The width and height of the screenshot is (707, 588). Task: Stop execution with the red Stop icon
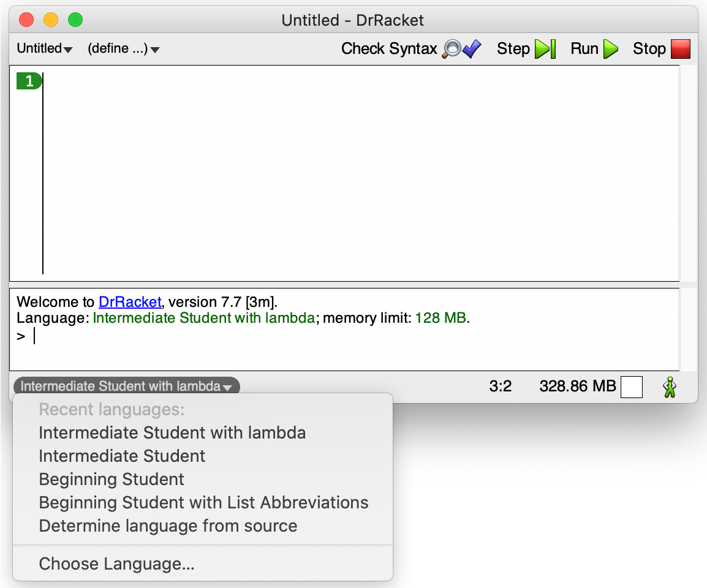point(681,48)
